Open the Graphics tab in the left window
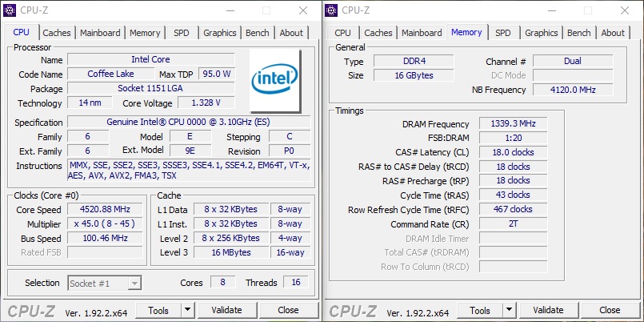This screenshot has width=644, height=322. click(220, 33)
